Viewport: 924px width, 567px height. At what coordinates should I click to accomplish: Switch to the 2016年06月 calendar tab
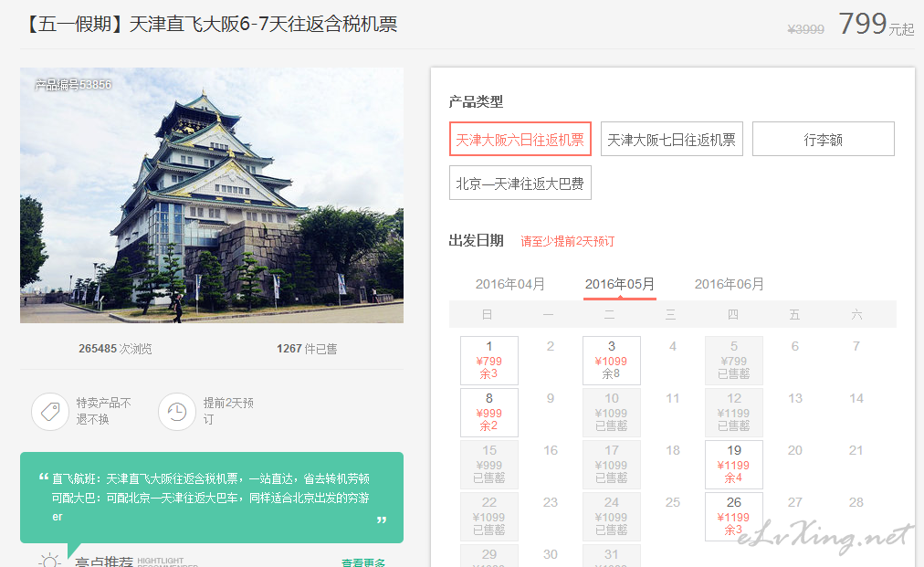click(x=729, y=284)
